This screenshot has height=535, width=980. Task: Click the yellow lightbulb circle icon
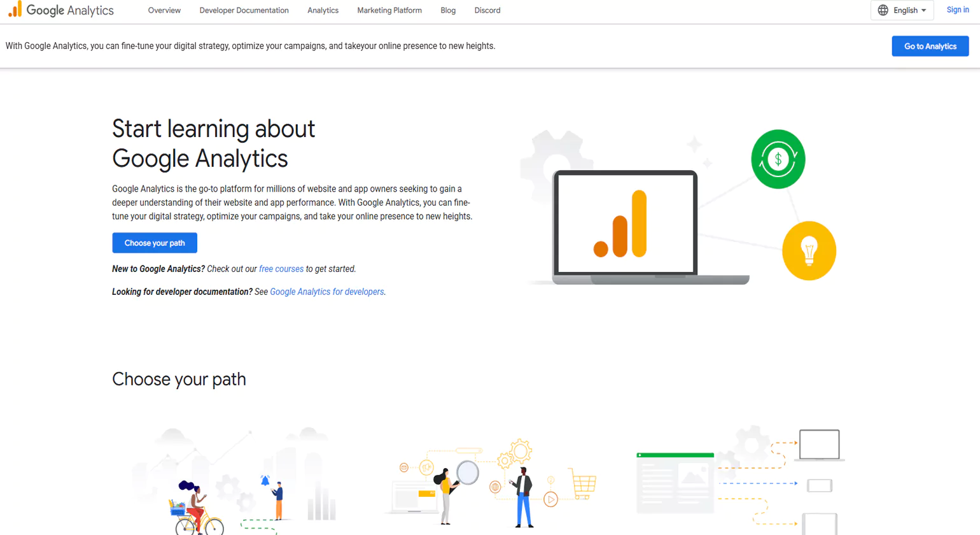[809, 250]
